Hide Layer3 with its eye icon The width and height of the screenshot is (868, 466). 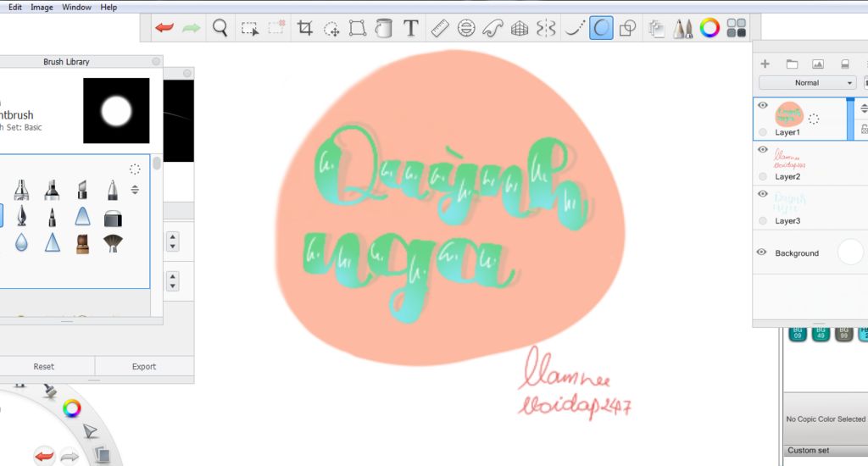763,194
